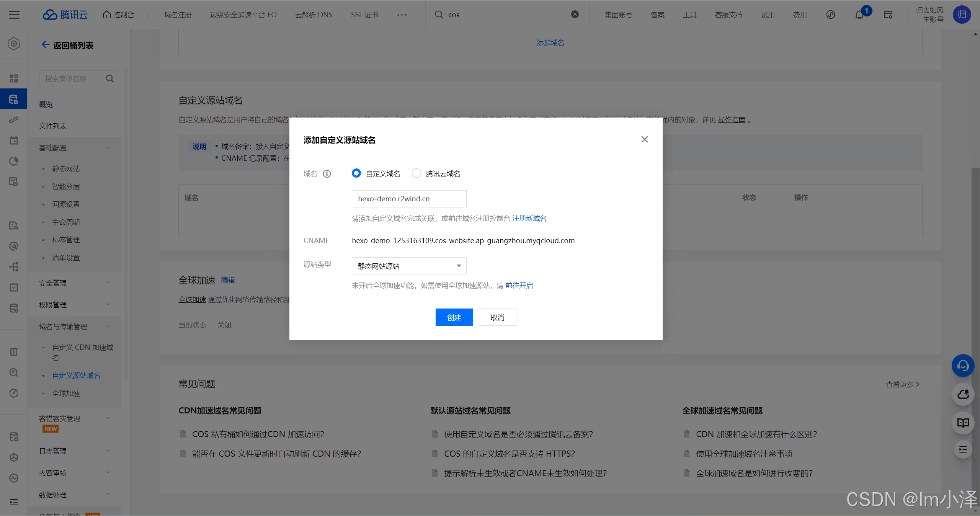Open SSL 证书 in top navigation
980x516 pixels.
(x=364, y=15)
